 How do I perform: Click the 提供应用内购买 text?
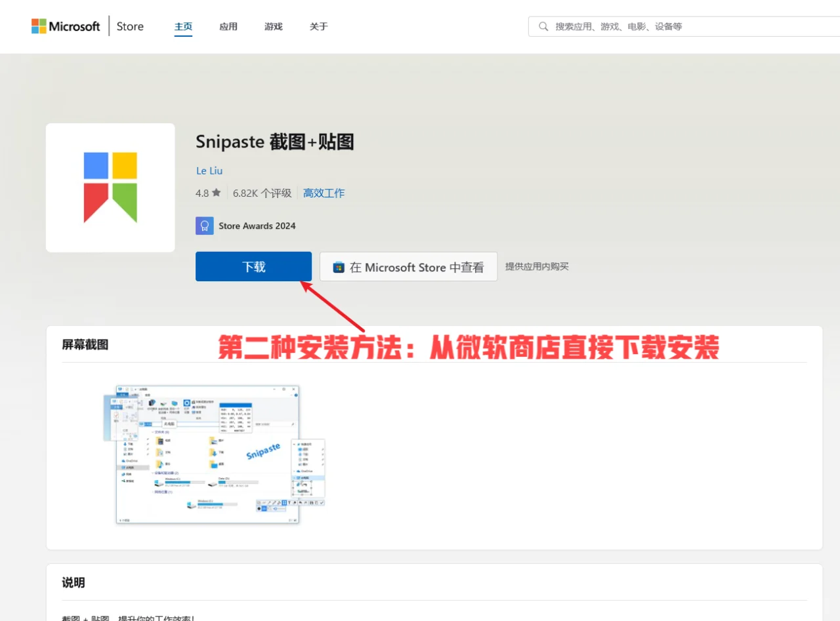537,266
